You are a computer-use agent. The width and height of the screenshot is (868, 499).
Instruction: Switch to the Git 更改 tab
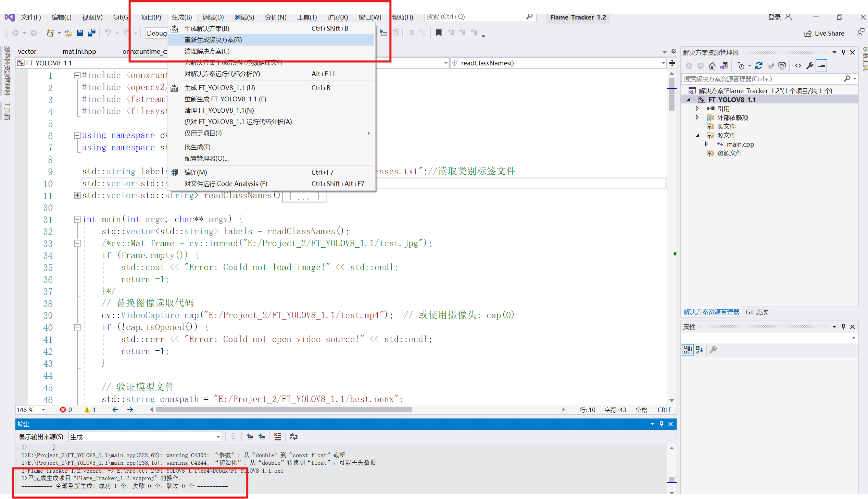click(x=757, y=312)
